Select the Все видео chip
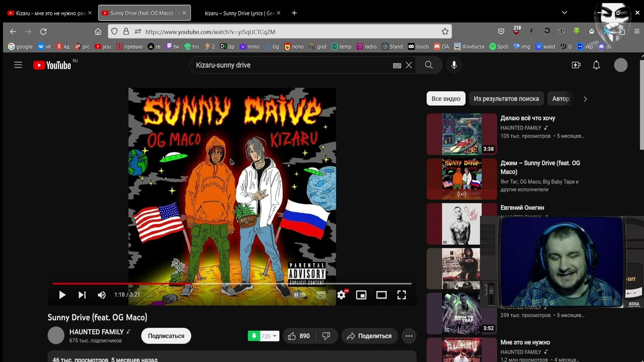This screenshot has height=362, width=644. point(446,99)
